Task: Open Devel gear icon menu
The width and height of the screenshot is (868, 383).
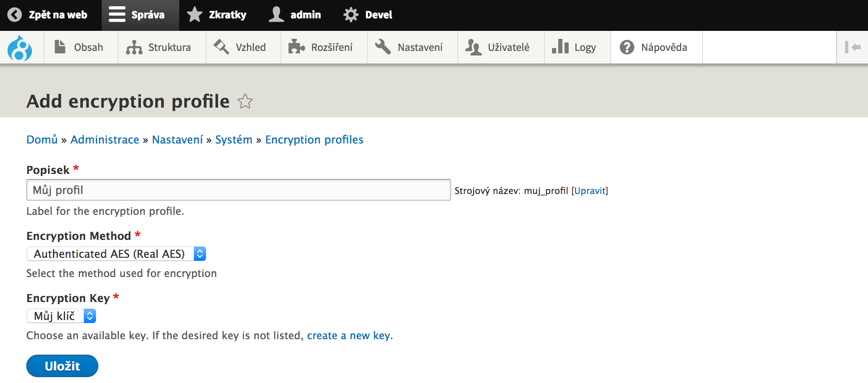Action: coord(351,15)
